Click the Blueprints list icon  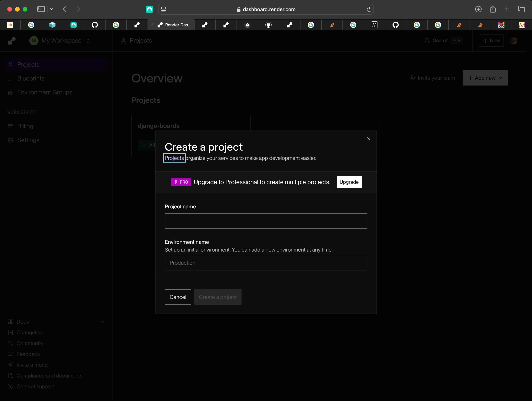click(x=10, y=78)
